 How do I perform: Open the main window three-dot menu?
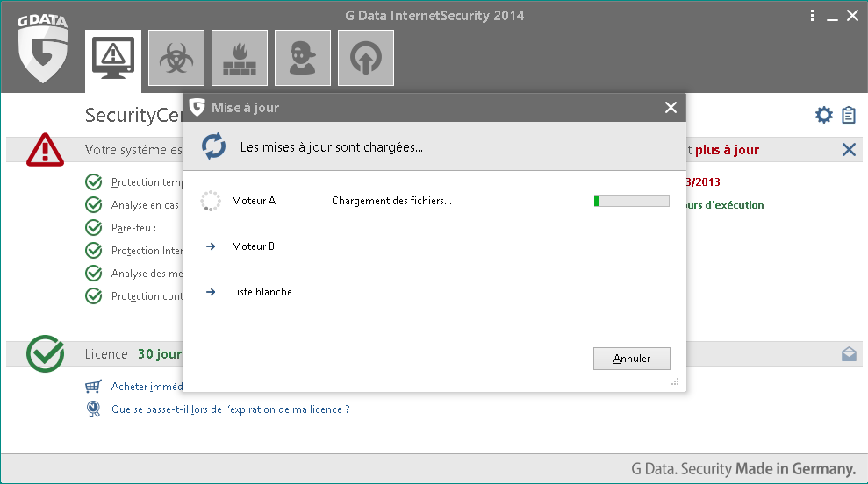pos(812,16)
